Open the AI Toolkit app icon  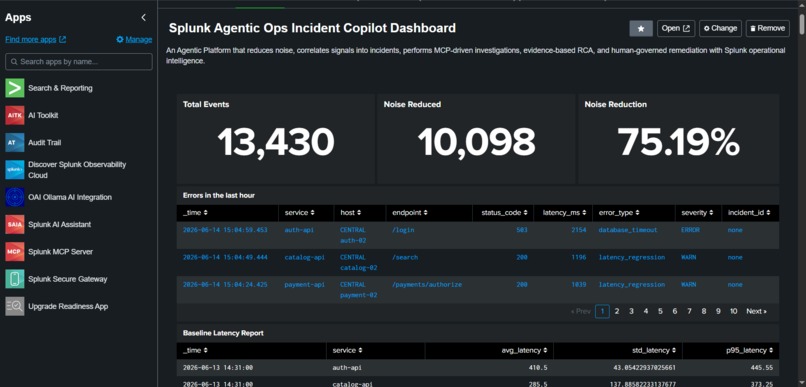tap(15, 115)
